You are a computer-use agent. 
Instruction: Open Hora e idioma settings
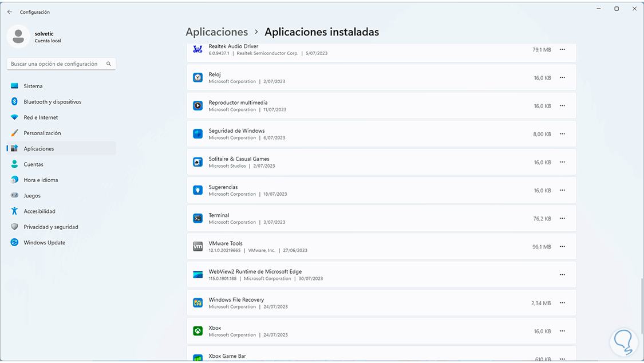coord(62,180)
